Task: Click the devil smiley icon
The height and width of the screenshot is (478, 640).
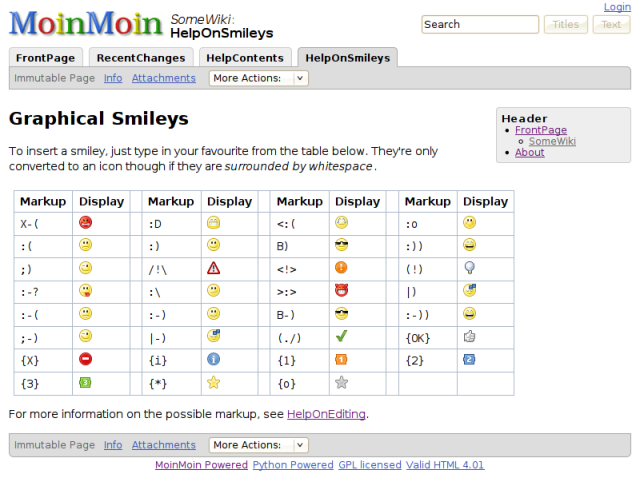Action: pos(341,291)
